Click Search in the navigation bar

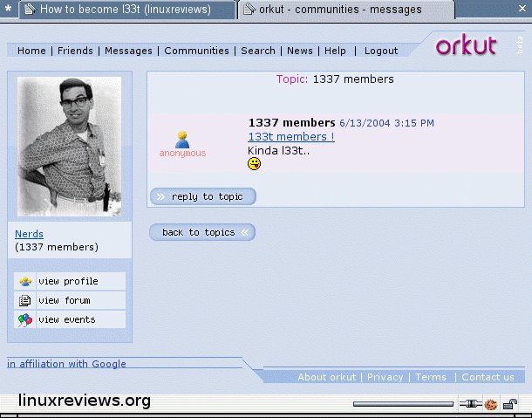click(258, 51)
